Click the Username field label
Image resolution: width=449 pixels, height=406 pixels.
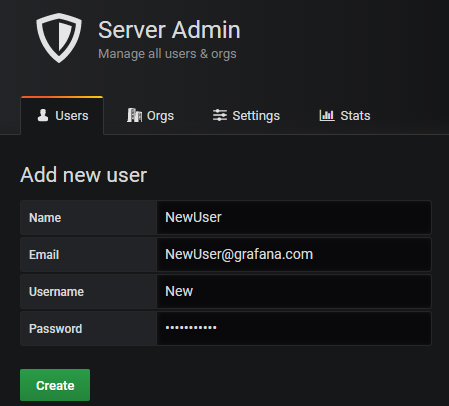click(x=56, y=292)
